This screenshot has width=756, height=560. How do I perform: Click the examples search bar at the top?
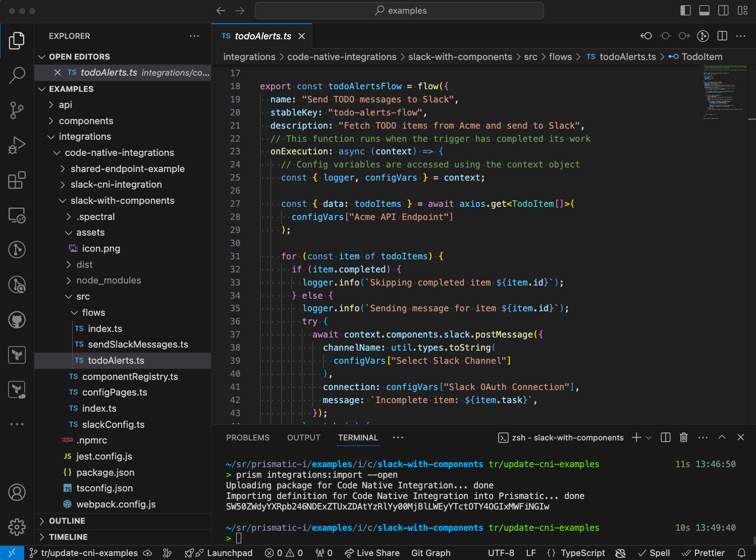399,10
